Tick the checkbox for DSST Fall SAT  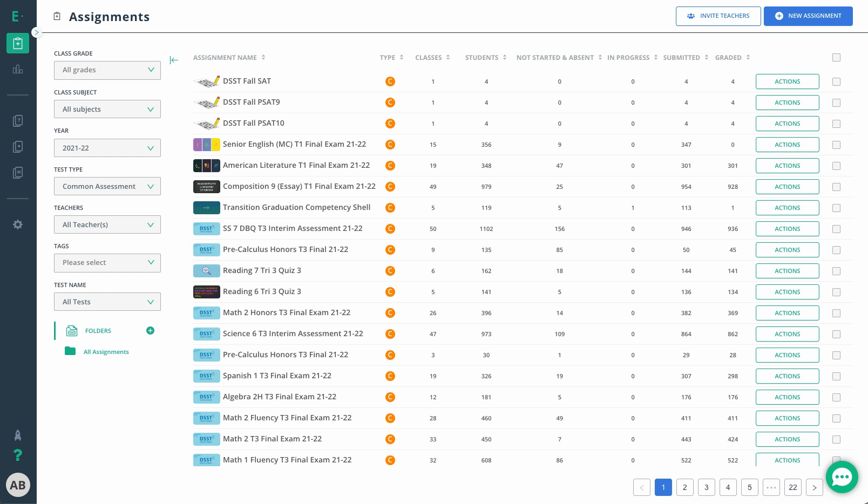click(836, 81)
